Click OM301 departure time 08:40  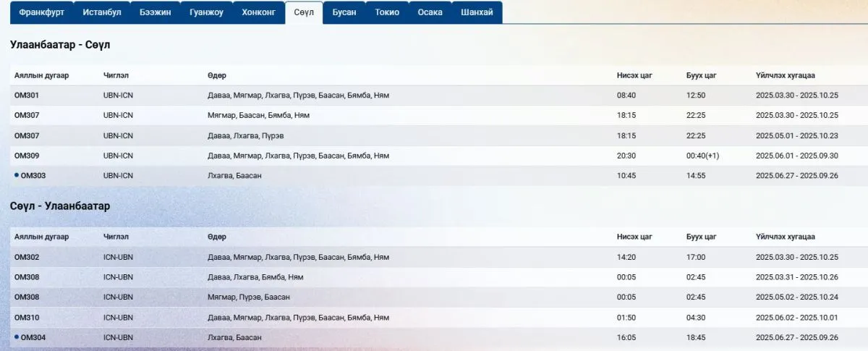[x=626, y=96]
